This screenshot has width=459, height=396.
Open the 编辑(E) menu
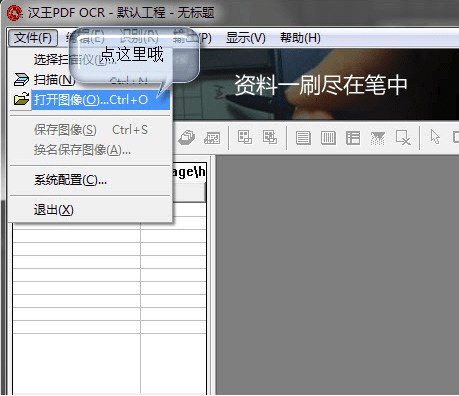85,38
